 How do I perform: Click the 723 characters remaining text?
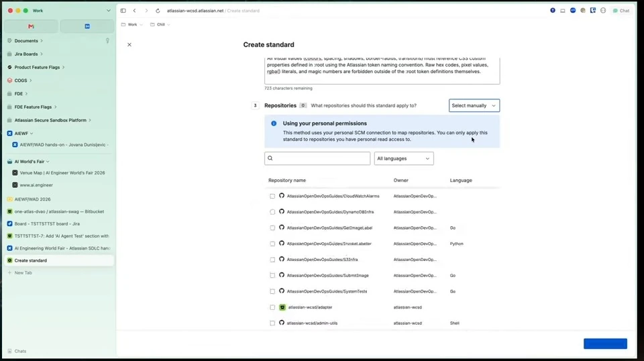[288, 89]
